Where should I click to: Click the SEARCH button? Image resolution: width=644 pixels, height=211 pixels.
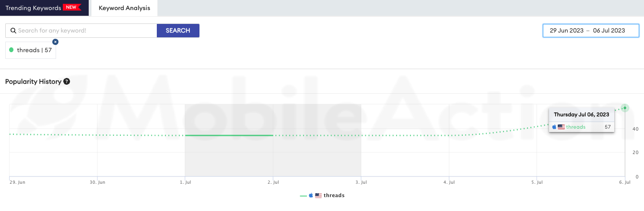pyautogui.click(x=178, y=31)
